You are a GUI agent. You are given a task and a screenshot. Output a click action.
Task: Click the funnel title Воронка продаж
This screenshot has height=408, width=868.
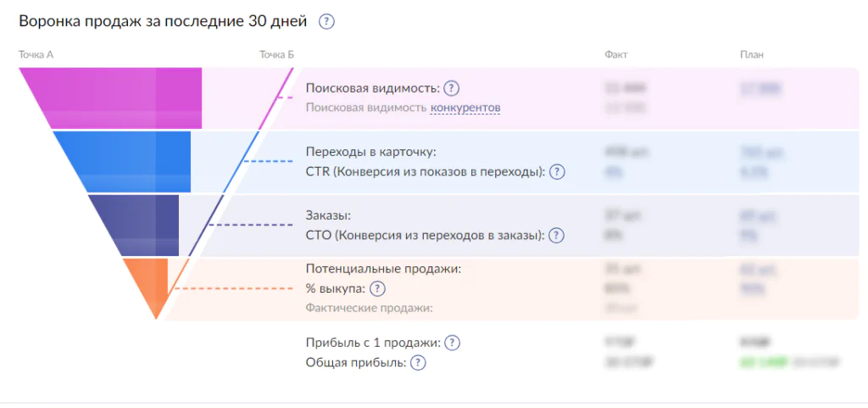pos(163,21)
